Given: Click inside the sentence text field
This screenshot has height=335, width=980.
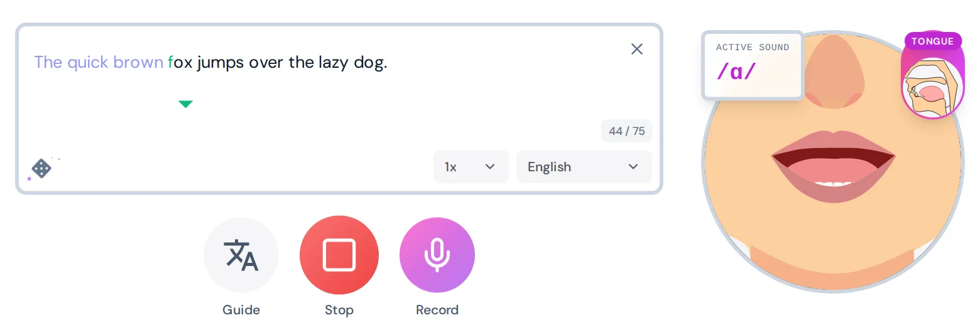Looking at the screenshot, I should [339, 109].
